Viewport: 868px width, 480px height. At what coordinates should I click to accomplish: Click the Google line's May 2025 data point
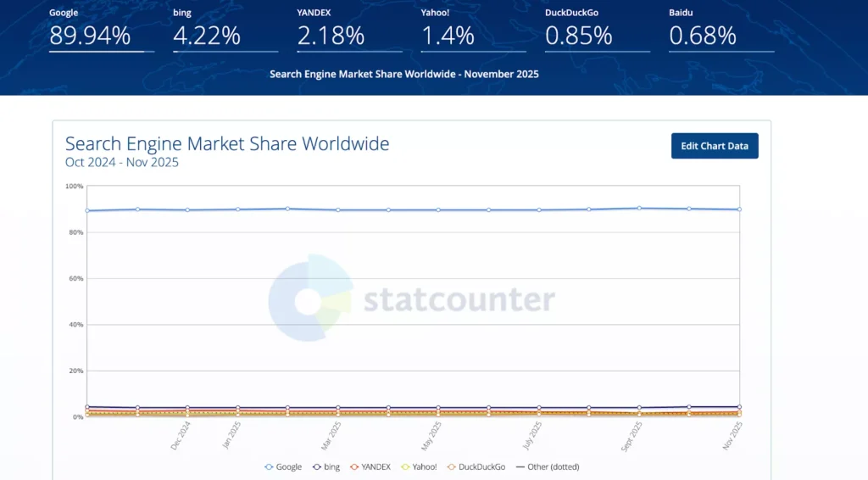(438, 209)
